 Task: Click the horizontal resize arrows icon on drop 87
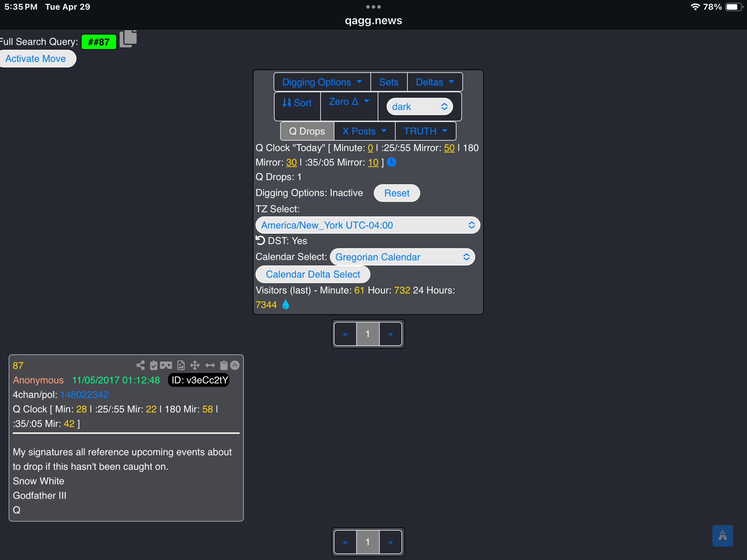(x=210, y=365)
